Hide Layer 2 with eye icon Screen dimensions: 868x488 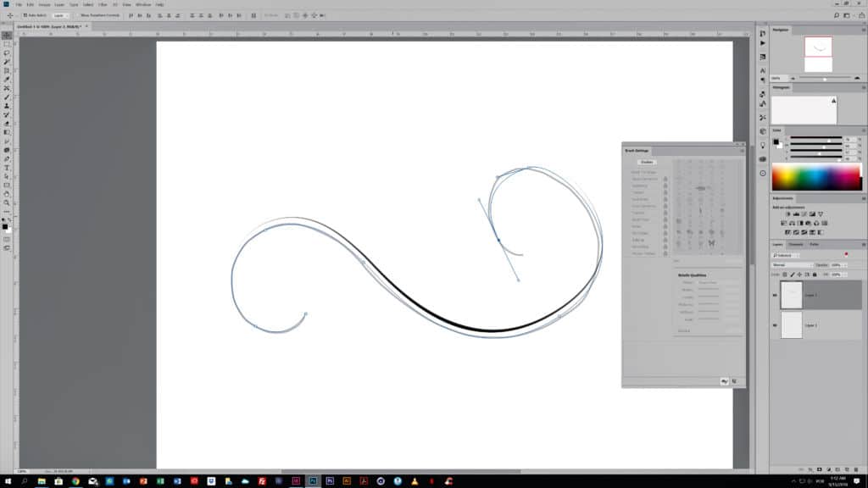point(775,295)
